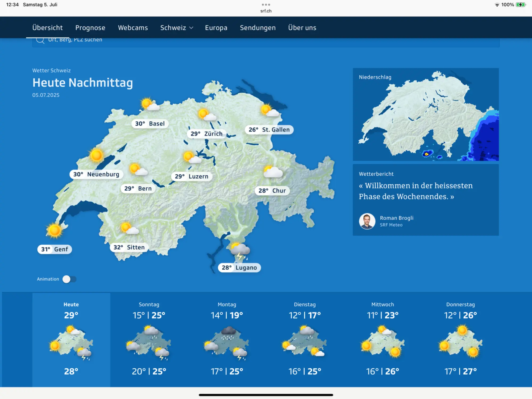Expand the Schweiz dropdown menu
Image resolution: width=532 pixels, height=399 pixels.
177,28
